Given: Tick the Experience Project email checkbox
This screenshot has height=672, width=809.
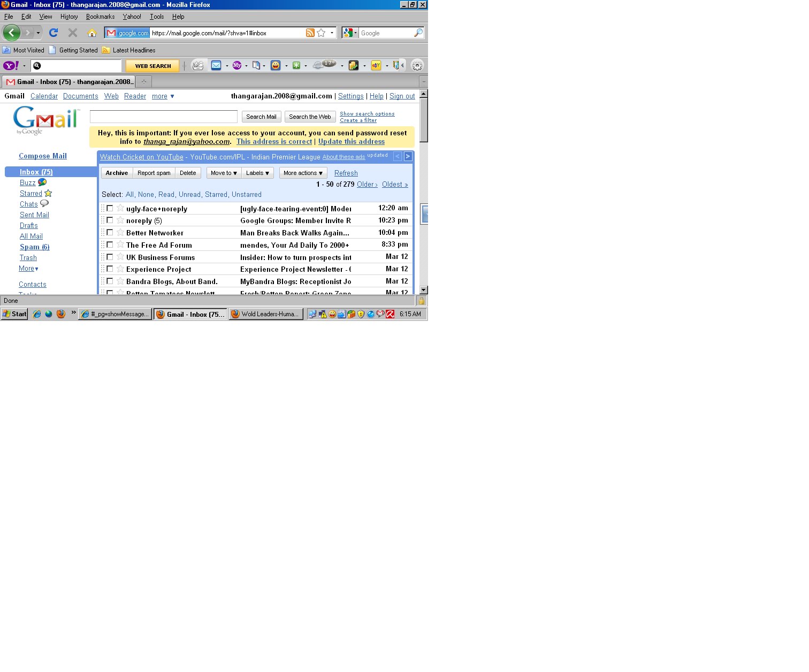Looking at the screenshot, I should point(110,269).
